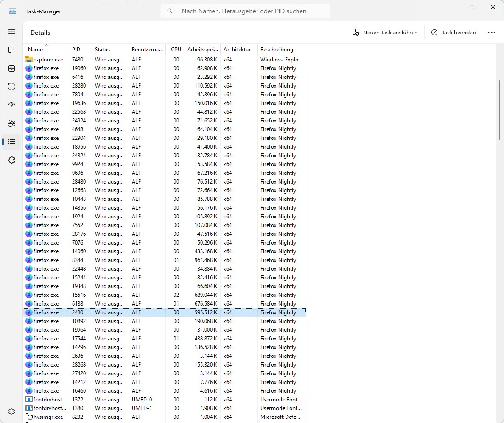
Task: Select fontdrvhost row with user UMFD-1
Action: point(165,408)
